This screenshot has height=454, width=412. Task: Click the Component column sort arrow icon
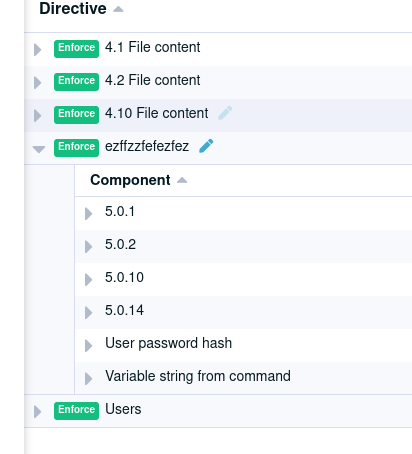(x=182, y=180)
